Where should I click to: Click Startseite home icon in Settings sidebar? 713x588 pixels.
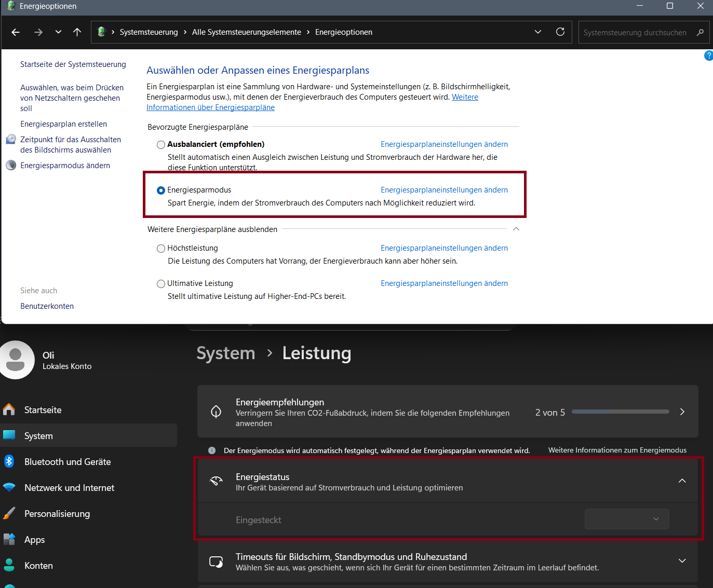point(9,409)
